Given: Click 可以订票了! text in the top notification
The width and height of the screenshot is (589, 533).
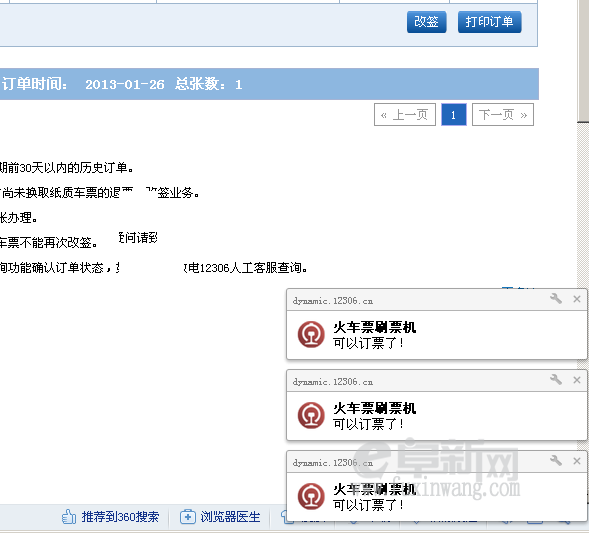Looking at the screenshot, I should coord(369,343).
